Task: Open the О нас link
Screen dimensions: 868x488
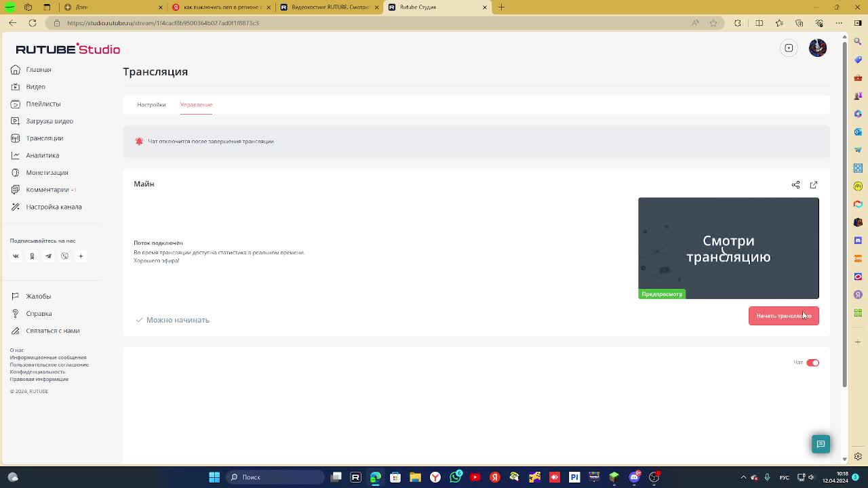Action: coord(17,350)
